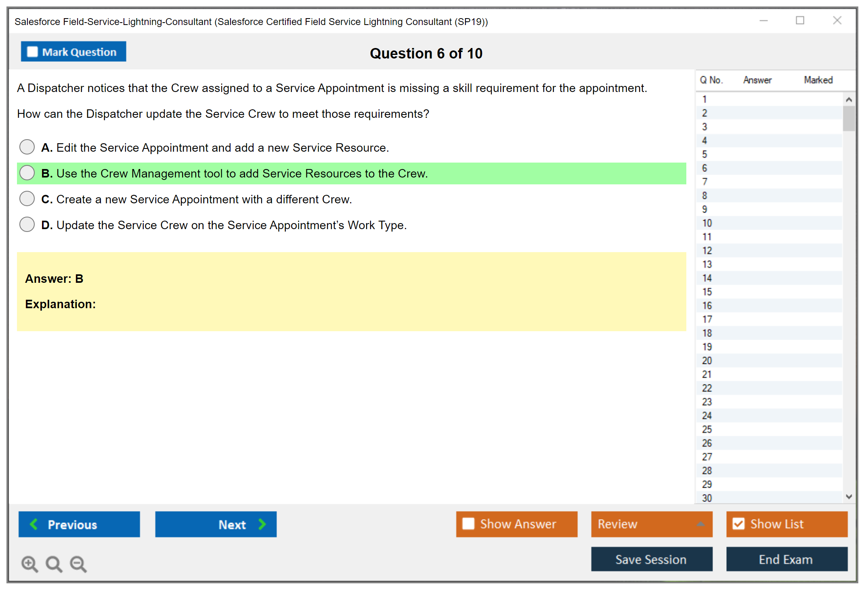Viewport: 868px width, 593px height.
Task: Click the green right arrow on Next
Action: [x=262, y=524]
